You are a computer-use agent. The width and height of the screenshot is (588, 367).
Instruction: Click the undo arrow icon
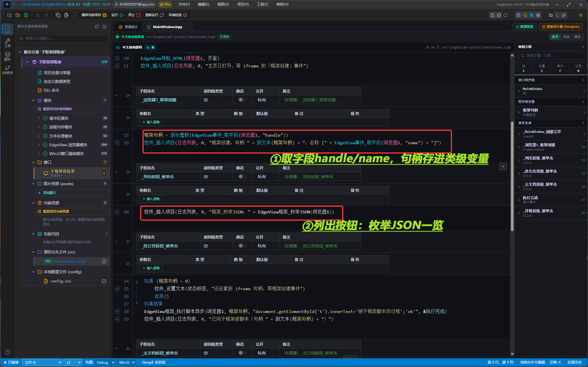38,15
